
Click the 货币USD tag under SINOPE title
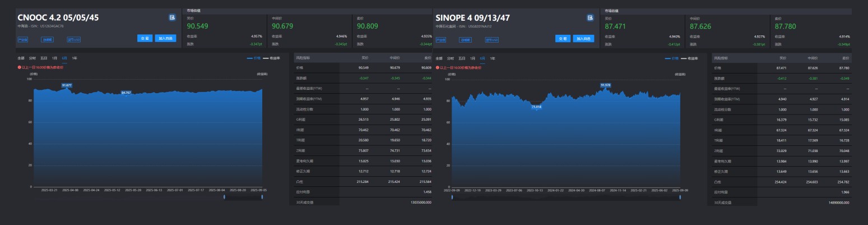492,40
